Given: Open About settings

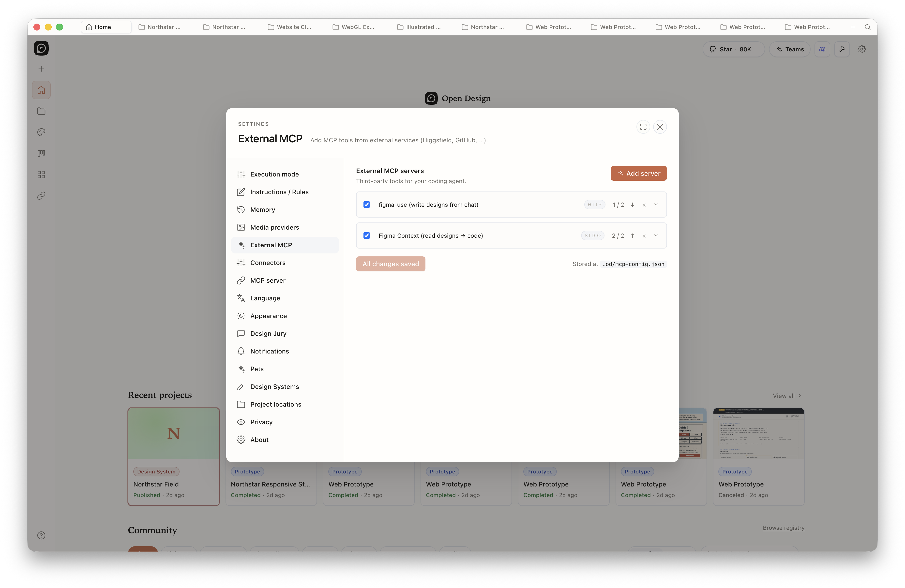Looking at the screenshot, I should (285, 440).
